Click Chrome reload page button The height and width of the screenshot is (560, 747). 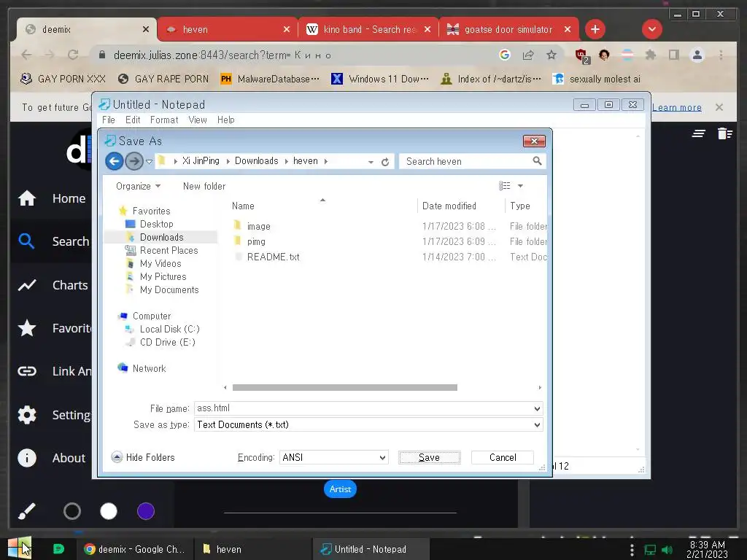(73, 55)
